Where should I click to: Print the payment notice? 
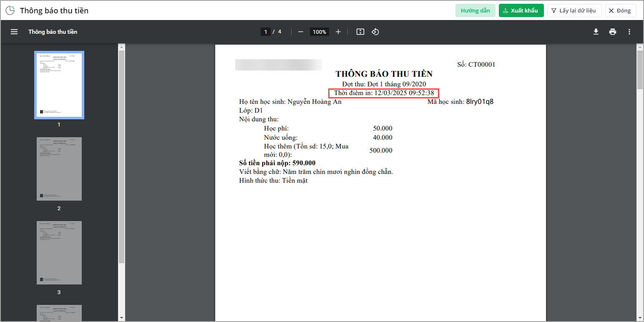point(613,32)
